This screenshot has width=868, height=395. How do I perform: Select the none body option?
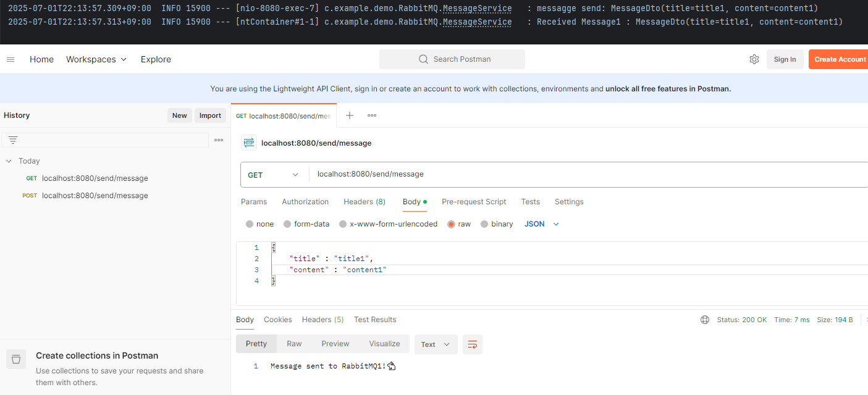click(250, 224)
